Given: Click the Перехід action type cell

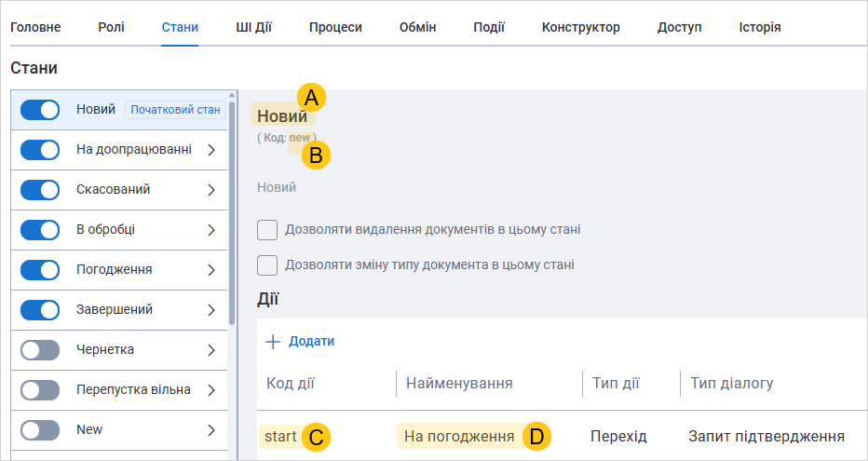Looking at the screenshot, I should (x=618, y=437).
